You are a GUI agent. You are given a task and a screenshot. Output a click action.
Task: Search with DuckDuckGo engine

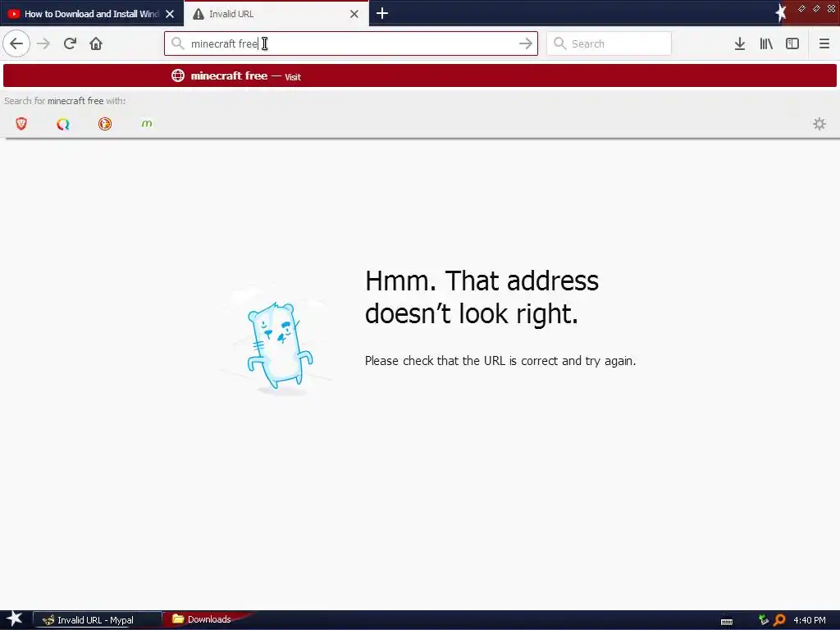105,125
